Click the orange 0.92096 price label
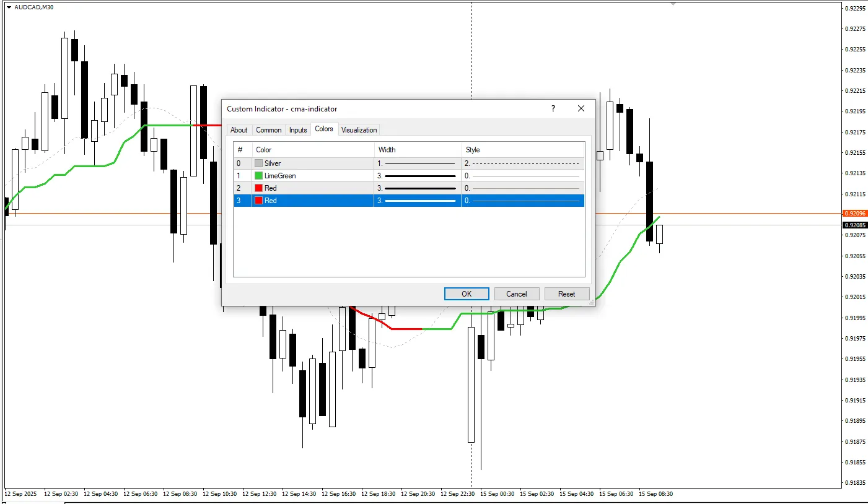 [x=855, y=214]
